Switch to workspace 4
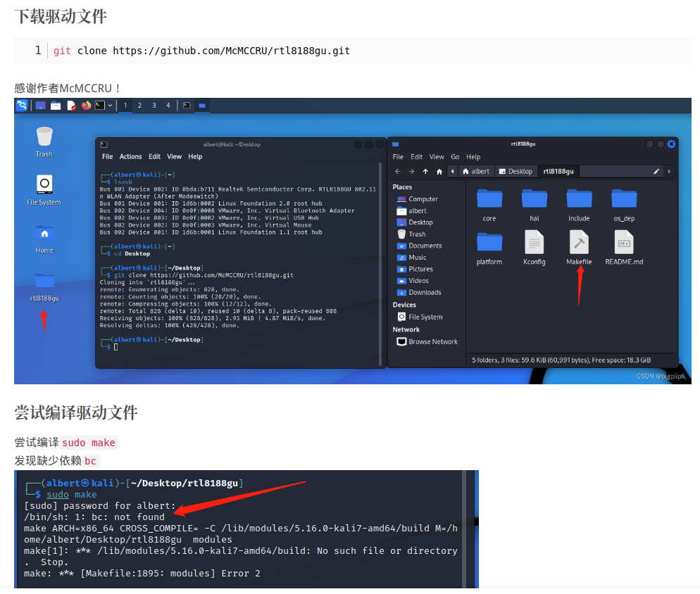 pyautogui.click(x=168, y=106)
